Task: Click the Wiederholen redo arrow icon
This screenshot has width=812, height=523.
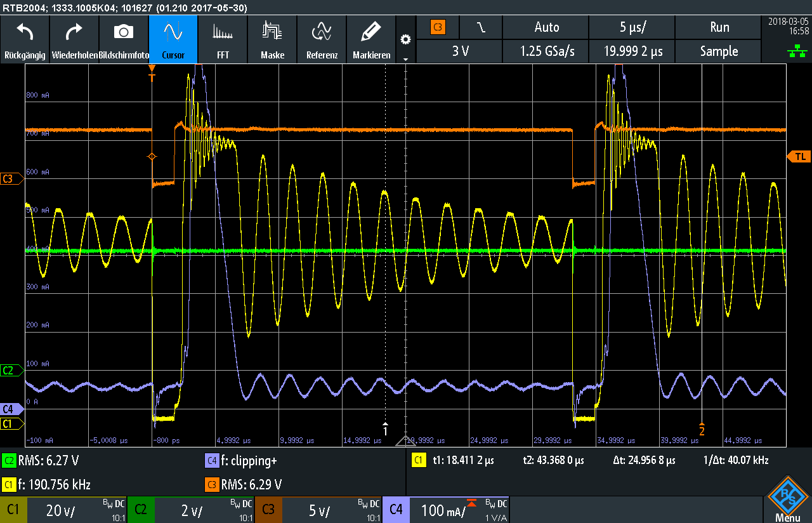Action: [74, 31]
